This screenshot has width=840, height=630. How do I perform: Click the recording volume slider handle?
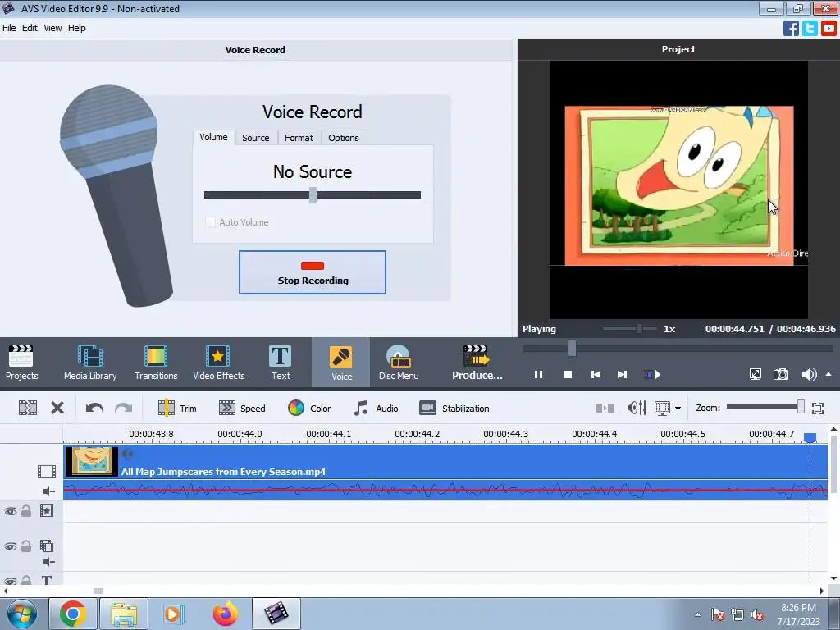[x=313, y=195]
